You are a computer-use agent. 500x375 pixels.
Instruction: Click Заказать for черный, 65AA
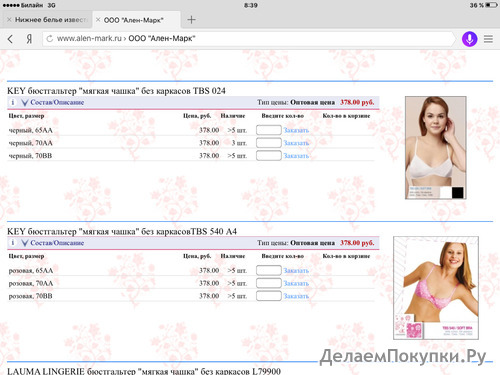296,130
